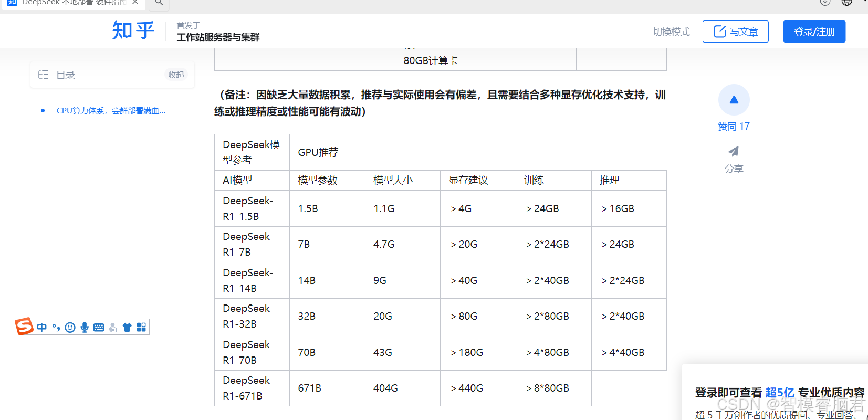This screenshot has height=420, width=868.
Task: Select the DeepSeek-R1-32B row name
Action: pyautogui.click(x=248, y=316)
